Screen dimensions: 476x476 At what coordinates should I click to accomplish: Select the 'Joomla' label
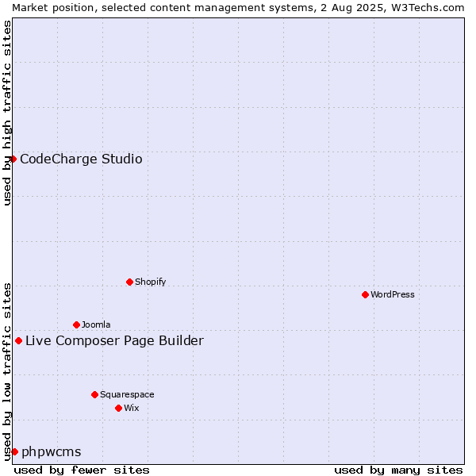click(96, 324)
